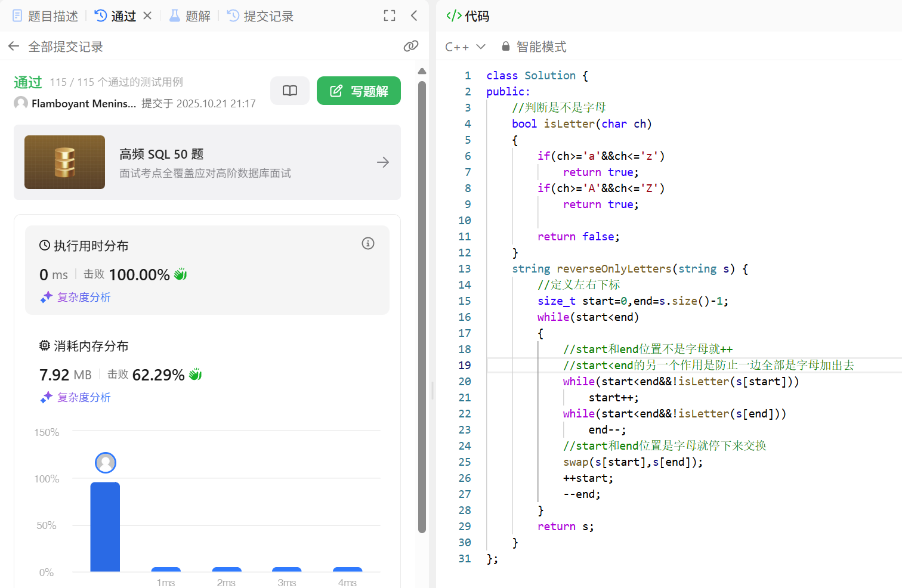The height and width of the screenshot is (588, 902).
Task: Click code line 'class Solution {'
Action: pyautogui.click(x=537, y=76)
